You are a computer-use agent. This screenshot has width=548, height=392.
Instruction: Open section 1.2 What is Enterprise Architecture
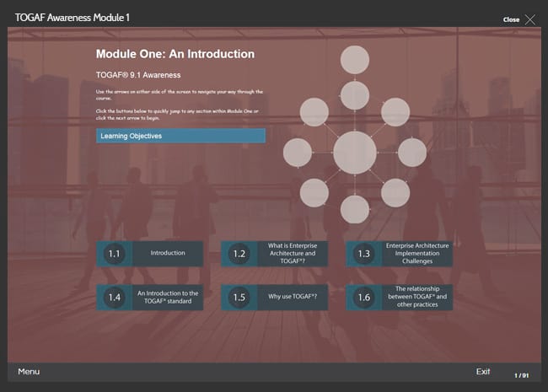point(274,254)
